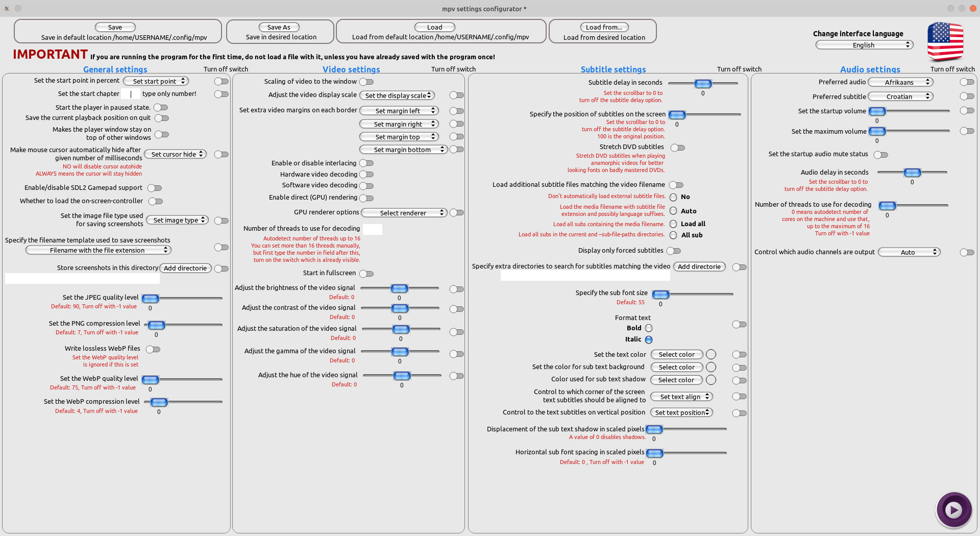Image resolution: width=980 pixels, height=536 pixels.
Task: Open the Set cursor hide dropdown
Action: [175, 154]
